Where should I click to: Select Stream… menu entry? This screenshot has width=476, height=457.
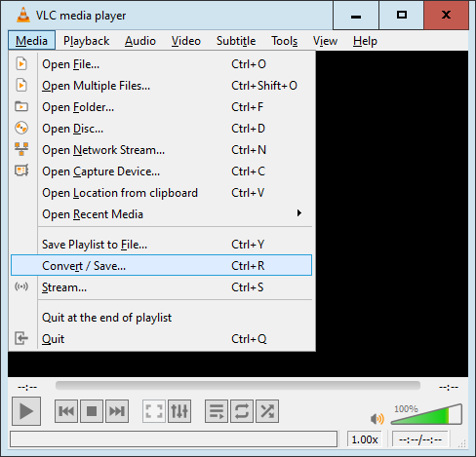[161, 287]
